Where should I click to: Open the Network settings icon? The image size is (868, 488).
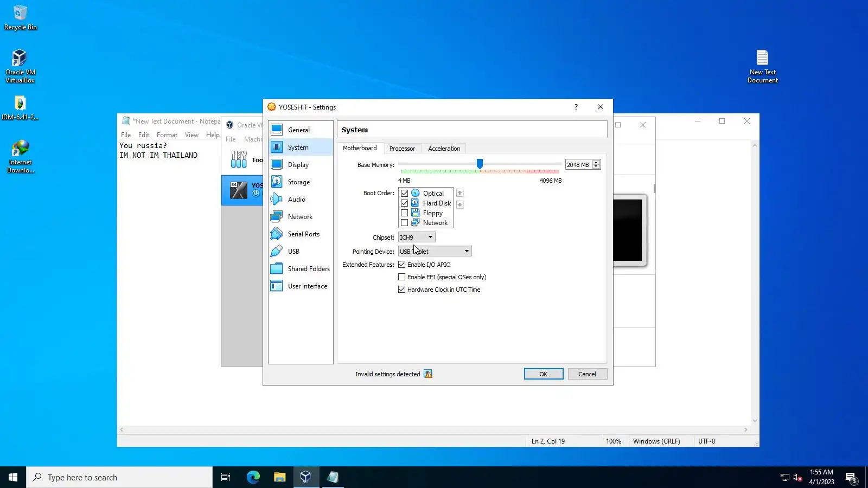(277, 216)
